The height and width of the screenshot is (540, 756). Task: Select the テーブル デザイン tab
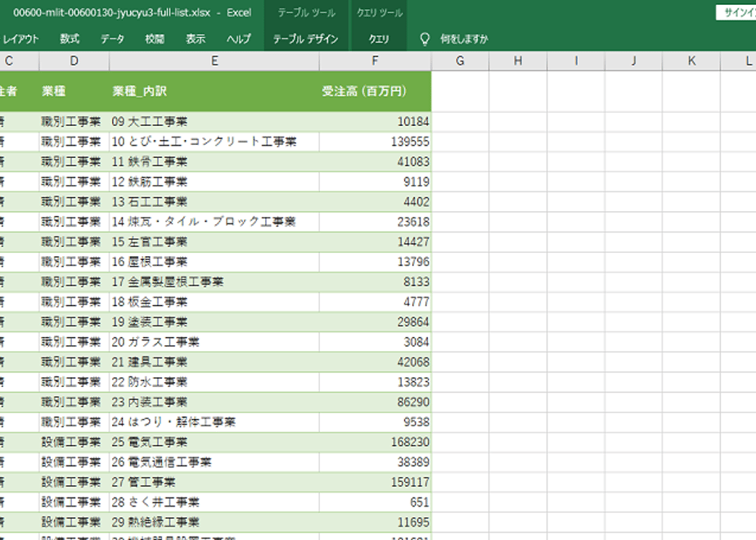306,39
